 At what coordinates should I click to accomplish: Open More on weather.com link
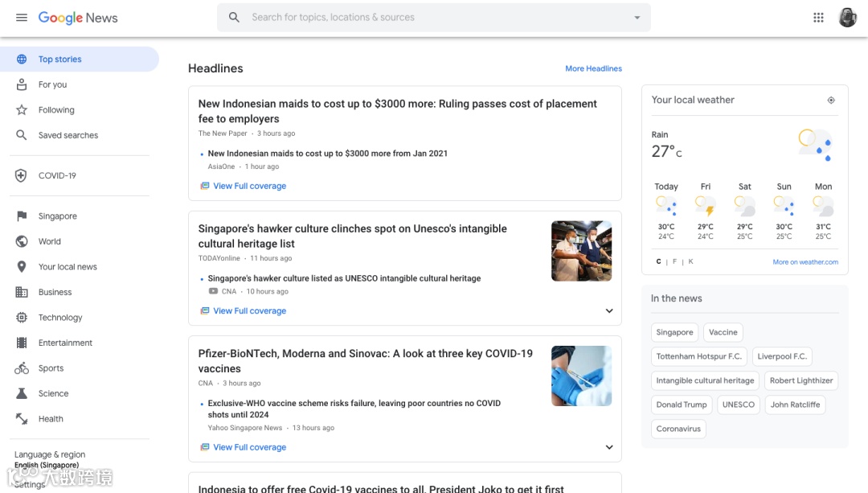point(805,262)
